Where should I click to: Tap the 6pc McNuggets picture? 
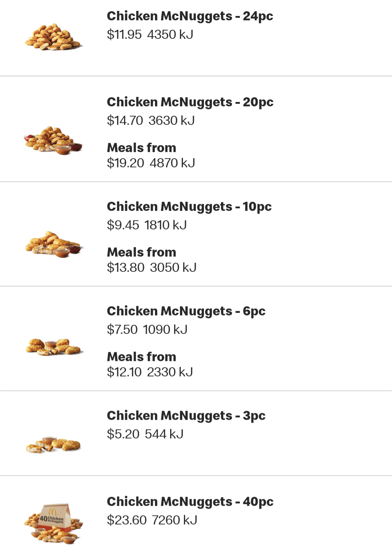point(54,347)
